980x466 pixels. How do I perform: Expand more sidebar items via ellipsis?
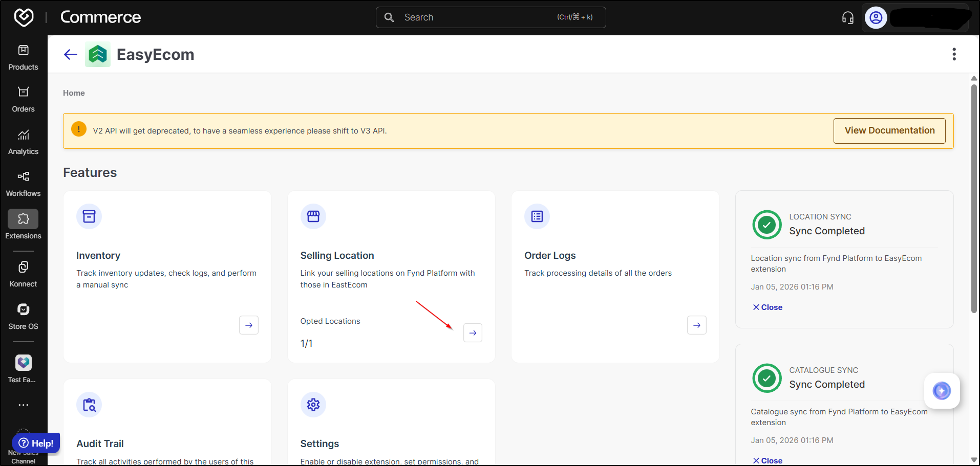tap(23, 405)
